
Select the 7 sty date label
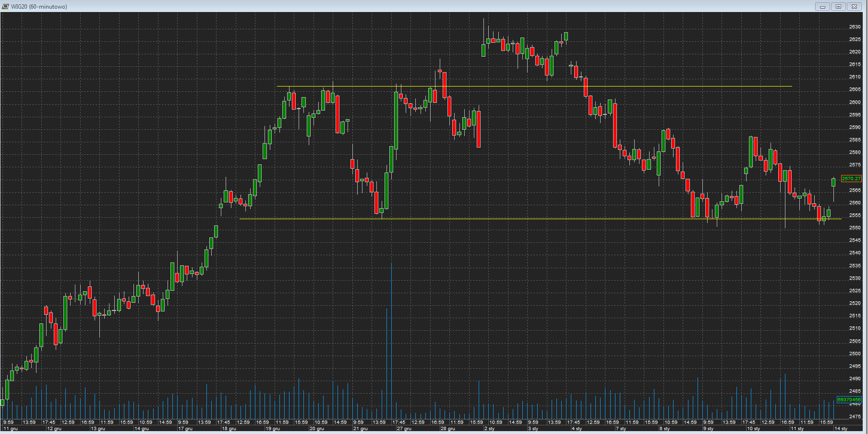[x=621, y=429]
